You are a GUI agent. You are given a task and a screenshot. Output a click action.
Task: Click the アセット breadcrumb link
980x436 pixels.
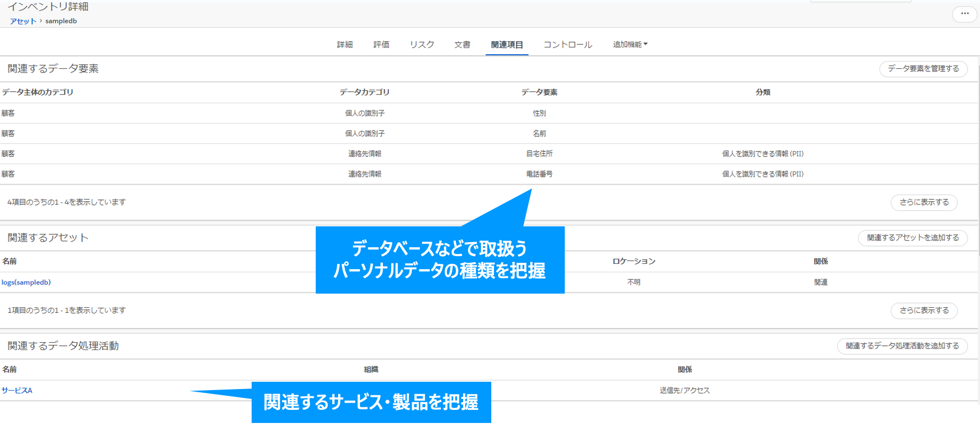[23, 21]
